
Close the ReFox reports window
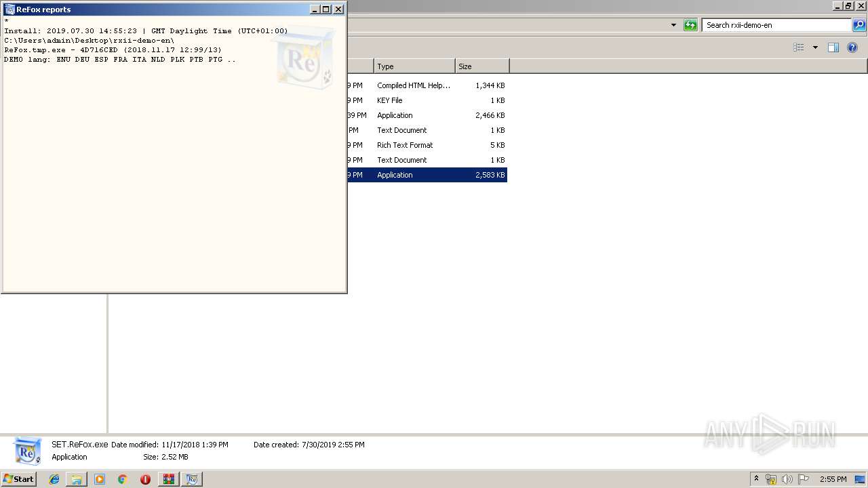coord(338,9)
